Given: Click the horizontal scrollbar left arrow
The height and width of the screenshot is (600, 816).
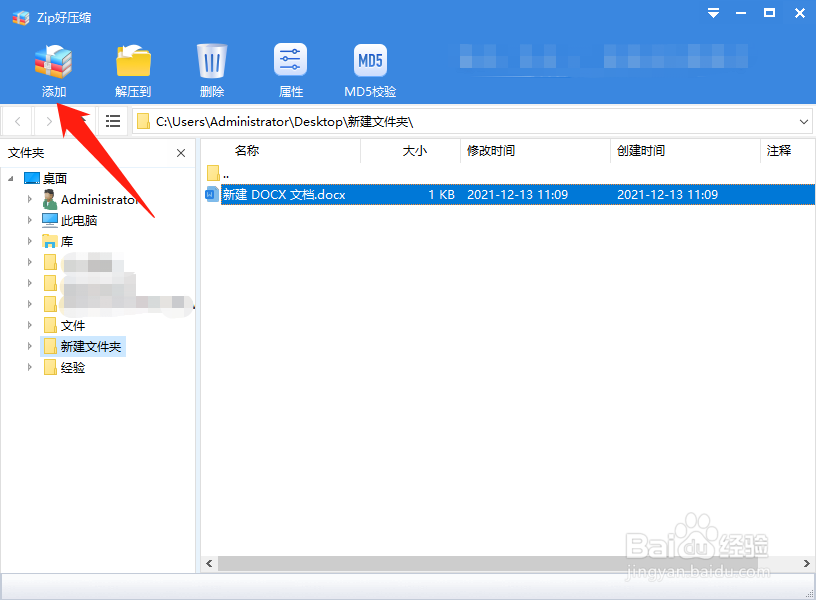Looking at the screenshot, I should pos(209,564).
